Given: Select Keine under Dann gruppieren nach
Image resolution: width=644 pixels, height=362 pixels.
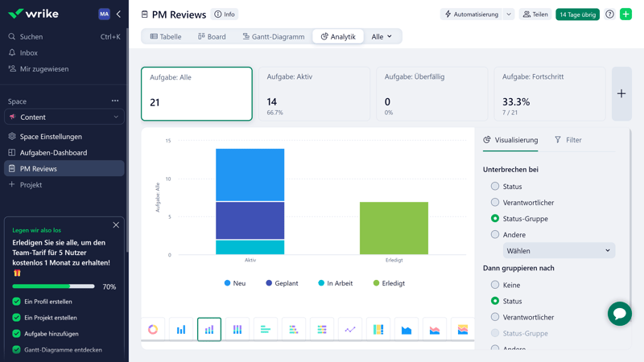Looking at the screenshot, I should (x=495, y=285).
